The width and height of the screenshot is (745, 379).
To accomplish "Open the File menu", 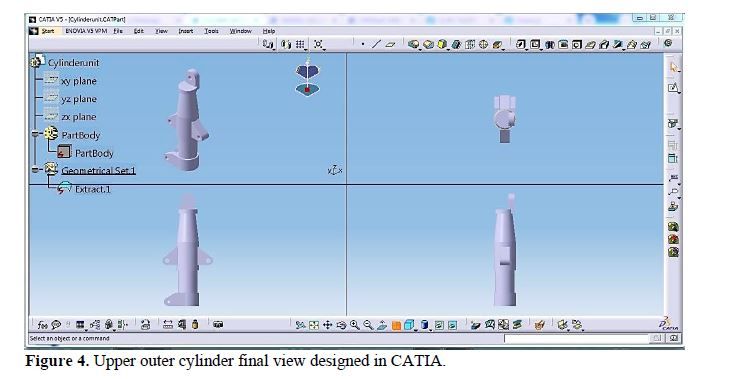I will click(x=118, y=31).
